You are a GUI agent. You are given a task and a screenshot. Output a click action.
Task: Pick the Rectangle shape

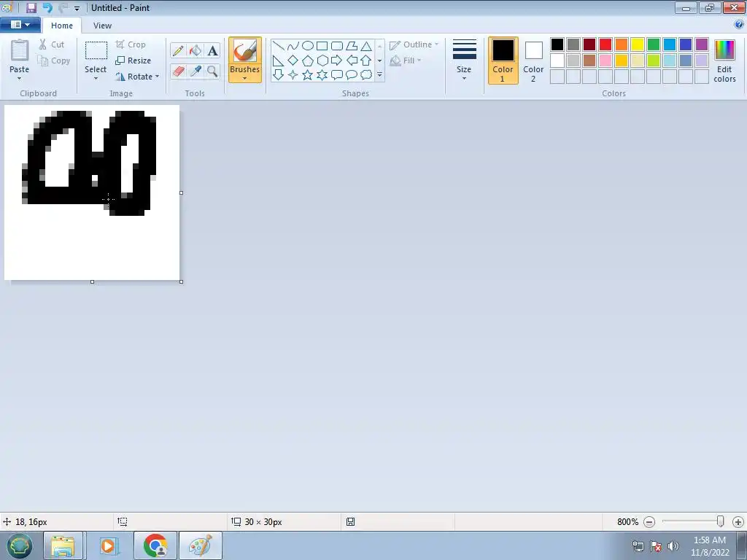click(x=322, y=46)
